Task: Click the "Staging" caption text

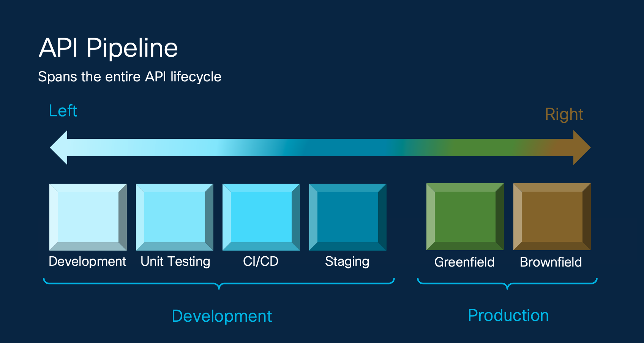Action: (347, 261)
